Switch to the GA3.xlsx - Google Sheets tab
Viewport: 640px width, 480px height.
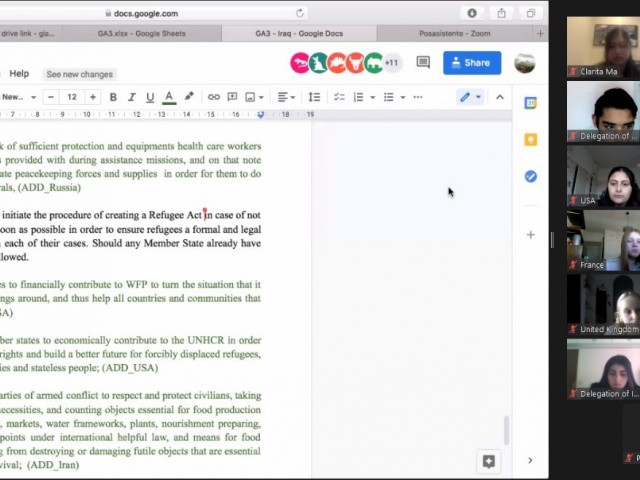point(142,33)
